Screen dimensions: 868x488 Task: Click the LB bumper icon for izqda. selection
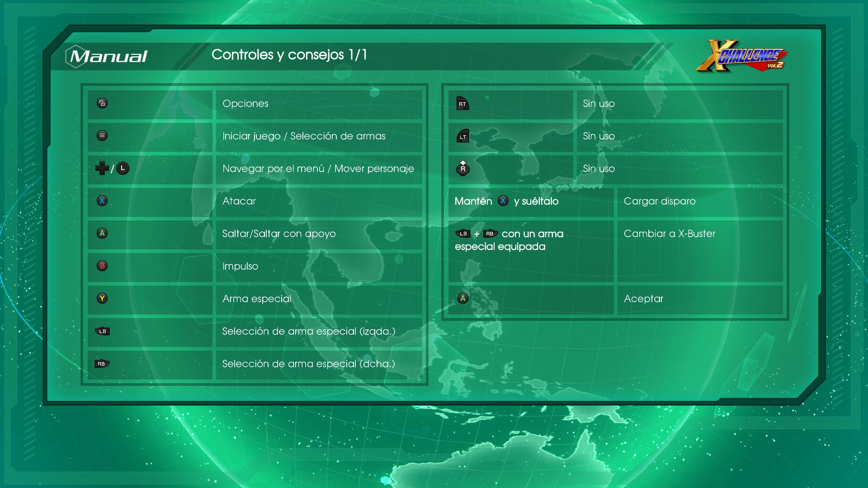pyautogui.click(x=102, y=331)
